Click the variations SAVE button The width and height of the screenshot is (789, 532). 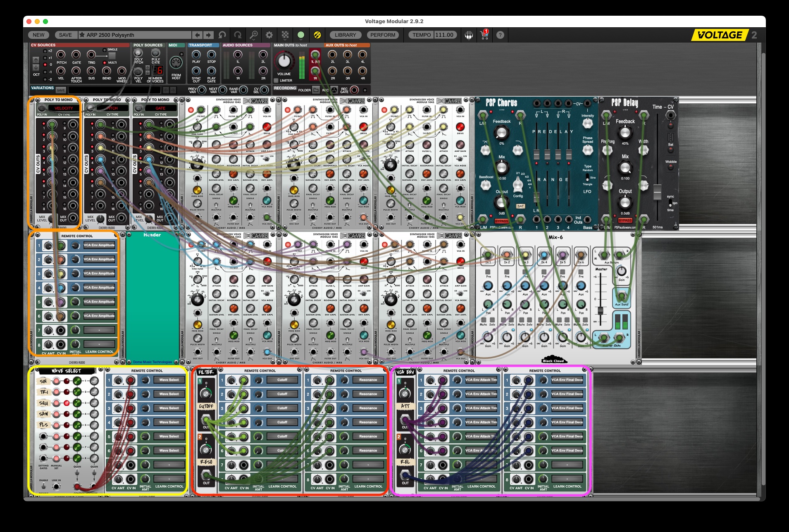click(x=61, y=90)
